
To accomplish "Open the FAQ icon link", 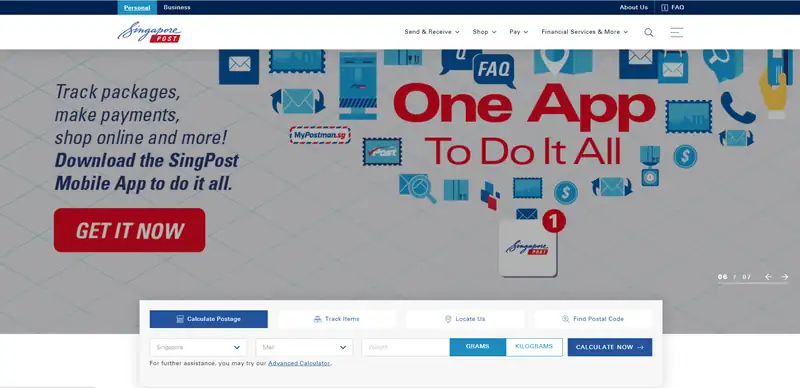I will 672,7.
